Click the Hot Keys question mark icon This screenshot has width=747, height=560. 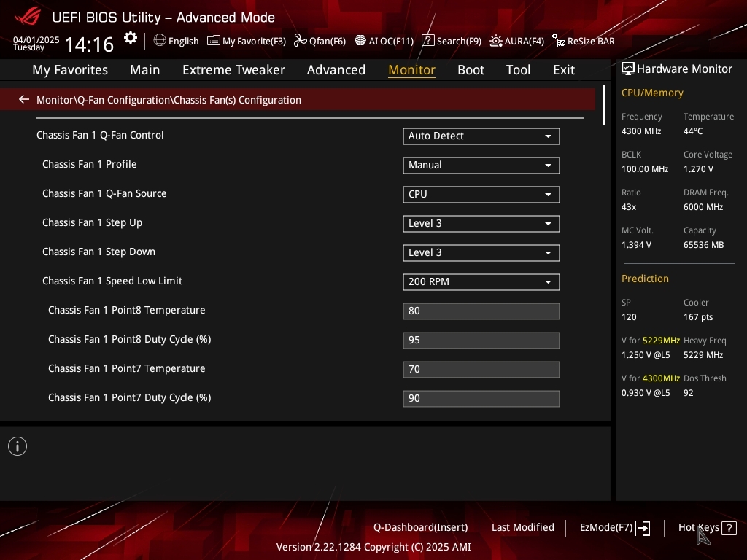pos(729,528)
